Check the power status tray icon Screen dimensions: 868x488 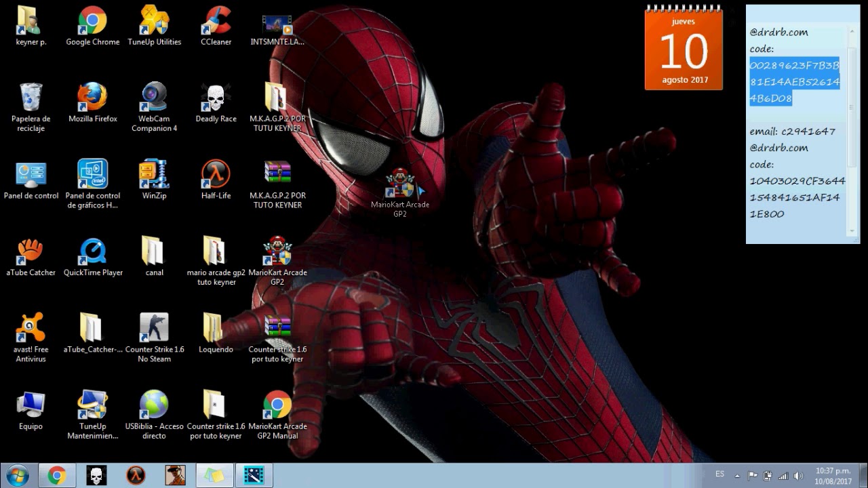pyautogui.click(x=768, y=476)
